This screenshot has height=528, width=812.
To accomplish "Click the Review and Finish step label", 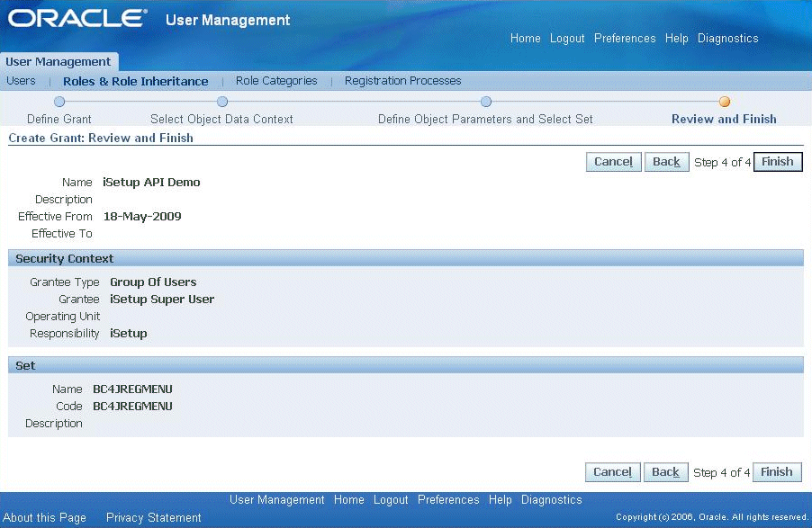I will tap(724, 119).
